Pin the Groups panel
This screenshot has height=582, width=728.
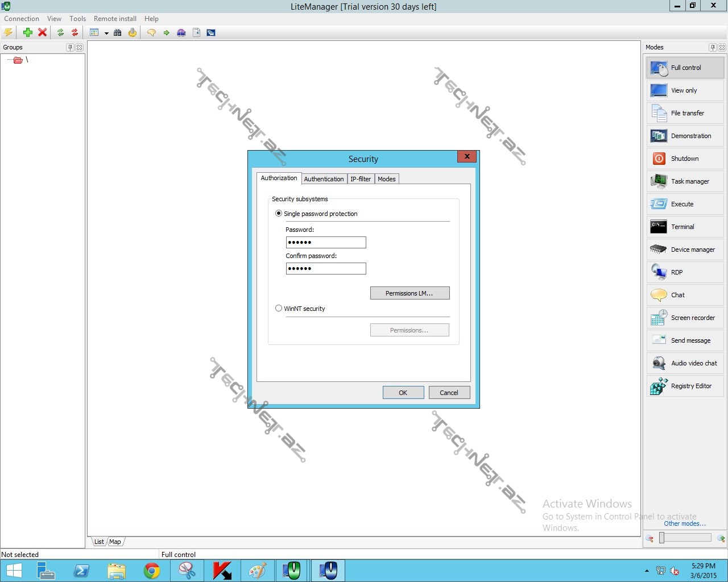click(70, 48)
